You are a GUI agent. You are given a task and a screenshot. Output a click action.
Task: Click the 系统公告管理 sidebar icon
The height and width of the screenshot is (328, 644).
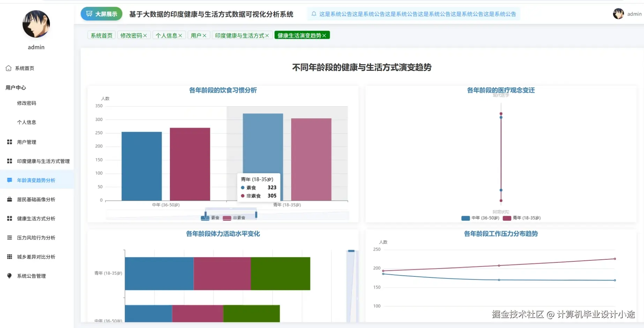point(9,276)
